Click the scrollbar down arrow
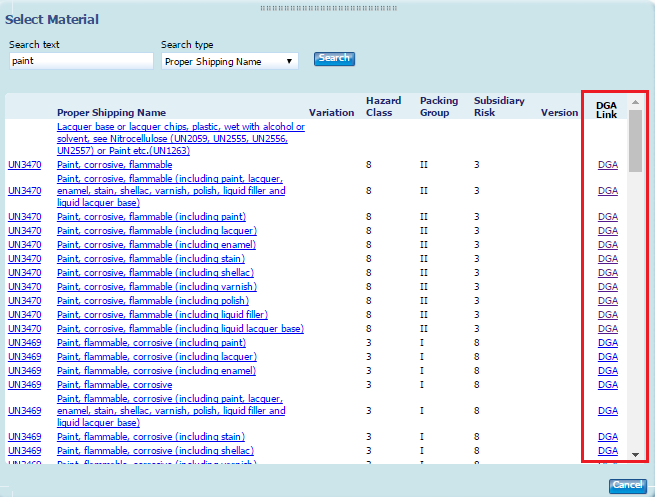The height and width of the screenshot is (497, 655). [x=635, y=454]
